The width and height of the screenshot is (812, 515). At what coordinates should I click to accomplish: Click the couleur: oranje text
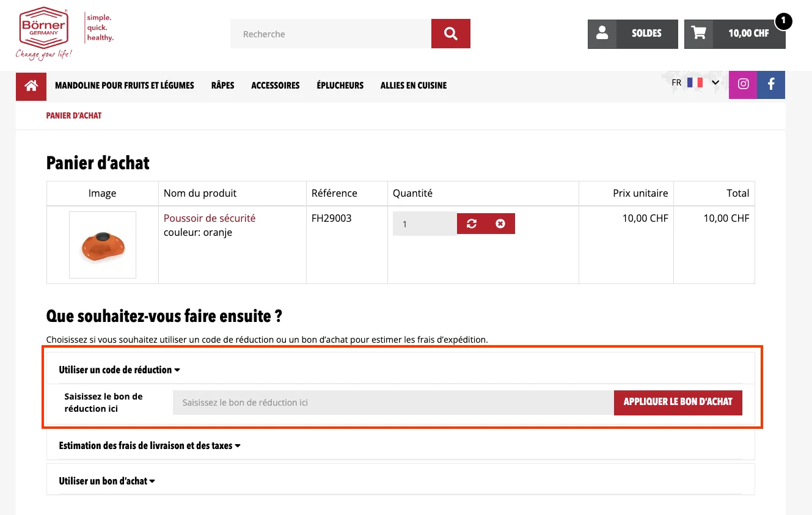coord(198,233)
